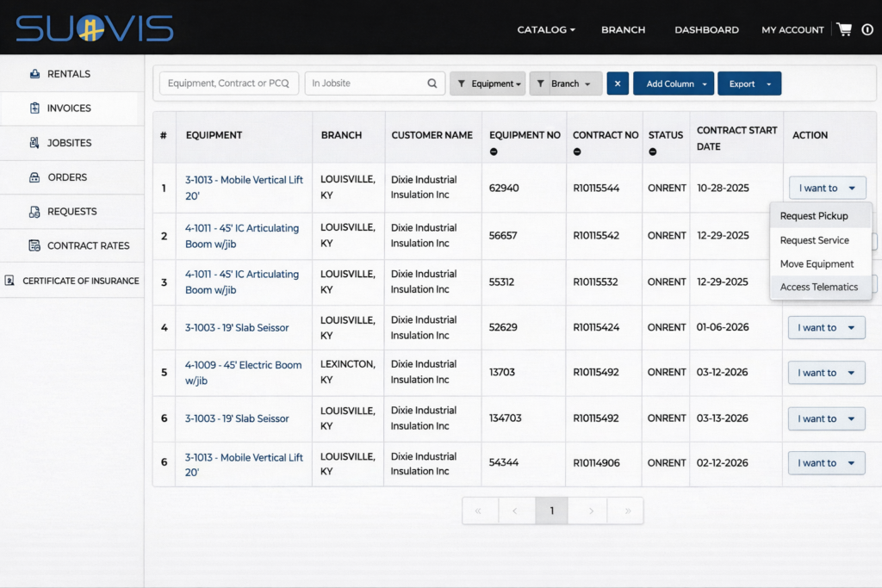Hide the Contract No column using minus toggle
882x588 pixels.
tap(577, 152)
